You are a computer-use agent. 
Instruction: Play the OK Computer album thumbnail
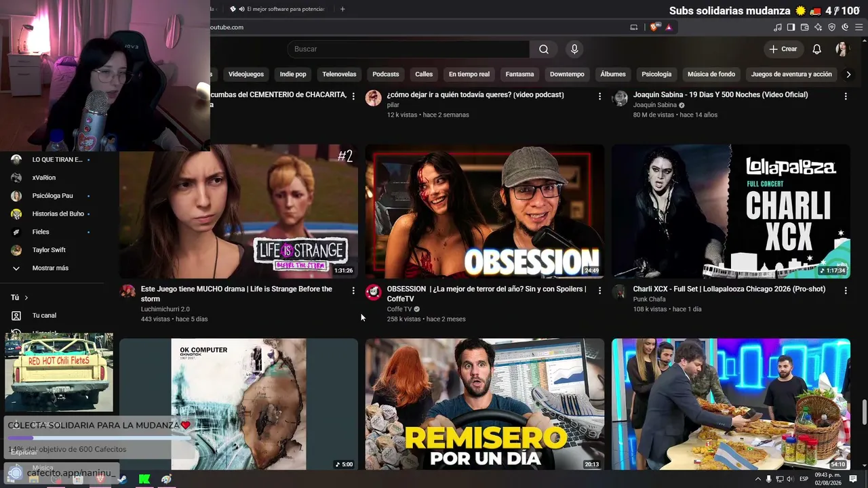pyautogui.click(x=239, y=404)
